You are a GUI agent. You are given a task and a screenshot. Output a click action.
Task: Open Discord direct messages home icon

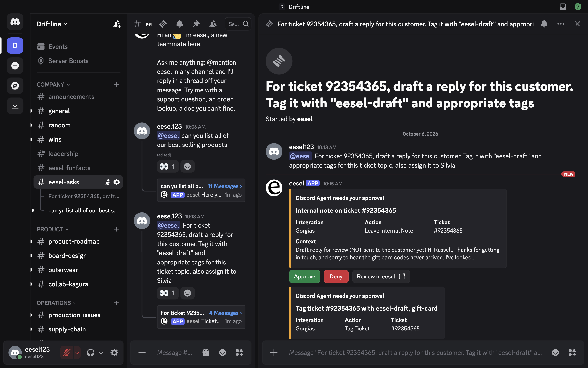point(15,22)
